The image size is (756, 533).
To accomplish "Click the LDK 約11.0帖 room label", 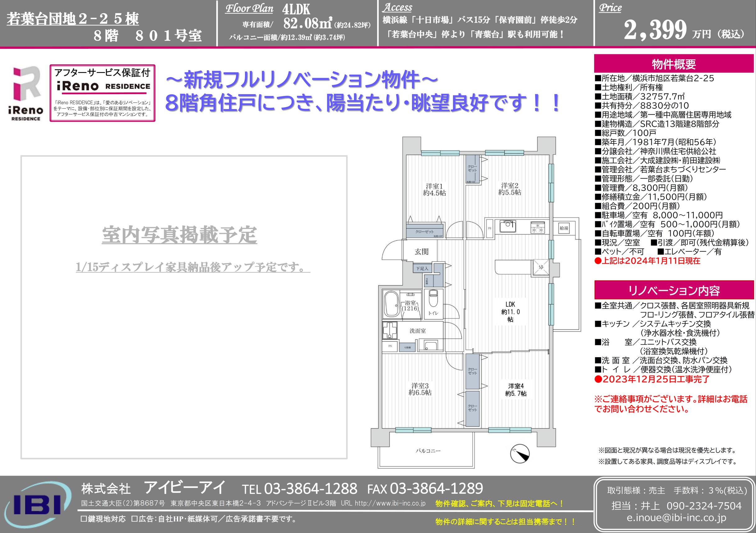I will pyautogui.click(x=510, y=312).
